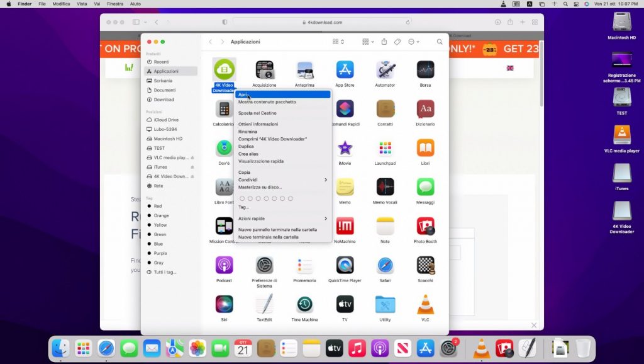Viewport: 644px width, 364px height.
Task: Click the Finder search magnifier icon
Action: [440, 42]
